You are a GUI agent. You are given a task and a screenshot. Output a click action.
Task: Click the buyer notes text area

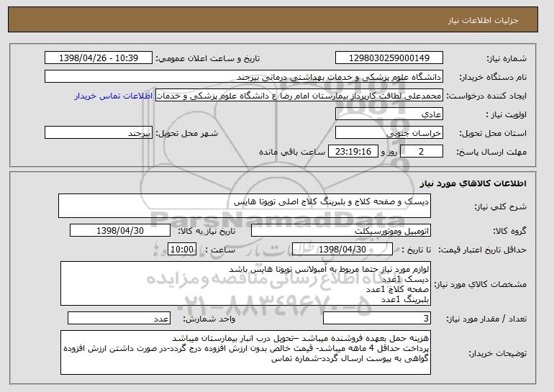pyautogui.click(x=245, y=352)
